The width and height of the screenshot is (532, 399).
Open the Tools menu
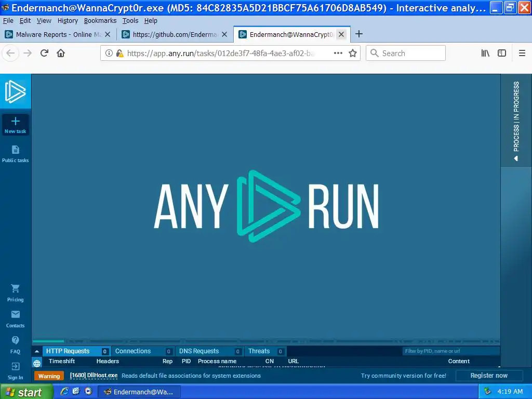point(130,21)
